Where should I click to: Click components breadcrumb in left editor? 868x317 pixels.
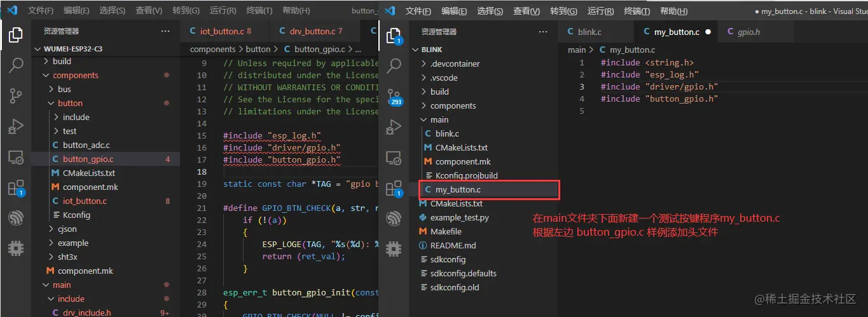point(213,49)
